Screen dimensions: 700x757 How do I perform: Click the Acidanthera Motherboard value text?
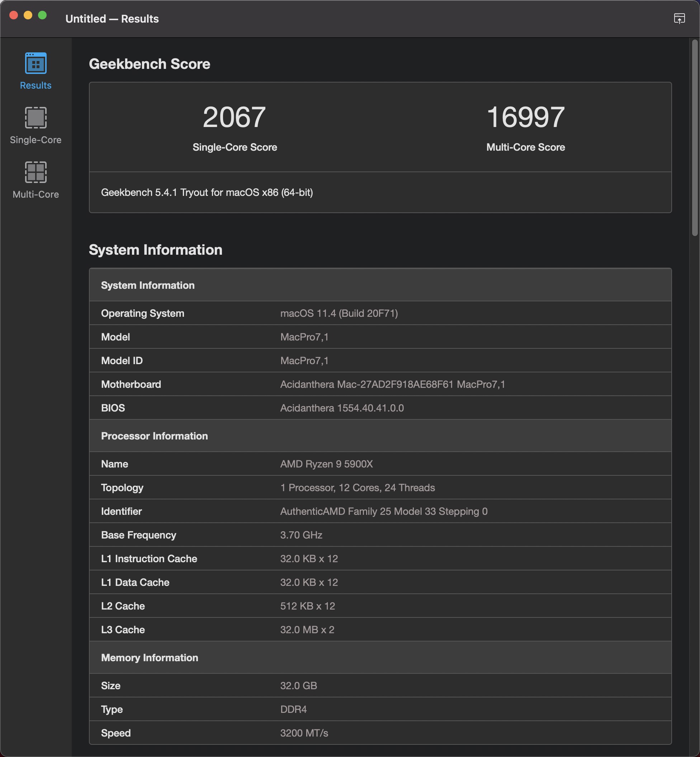[x=392, y=384]
